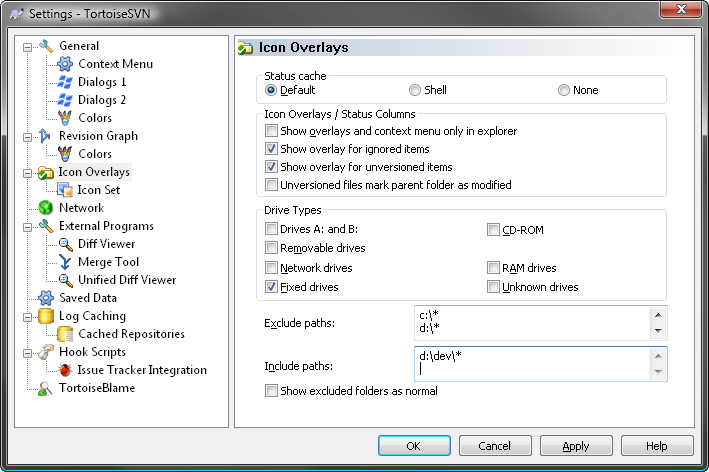Check the Removable drives box
This screenshot has height=472, width=709.
[x=271, y=248]
